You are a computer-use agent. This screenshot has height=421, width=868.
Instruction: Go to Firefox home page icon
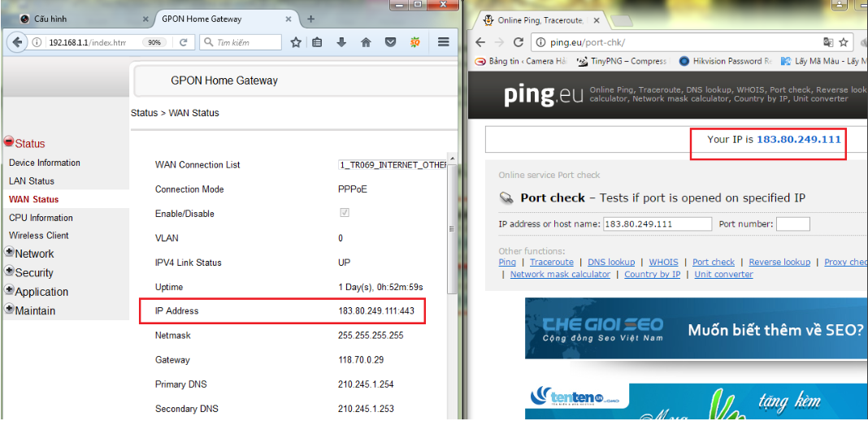point(366,42)
